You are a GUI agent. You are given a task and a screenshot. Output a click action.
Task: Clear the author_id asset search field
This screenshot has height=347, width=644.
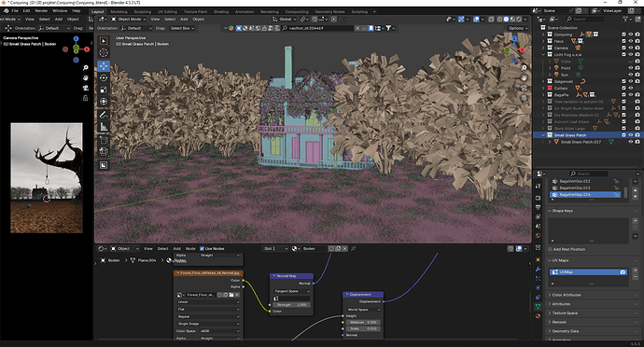click(x=357, y=28)
